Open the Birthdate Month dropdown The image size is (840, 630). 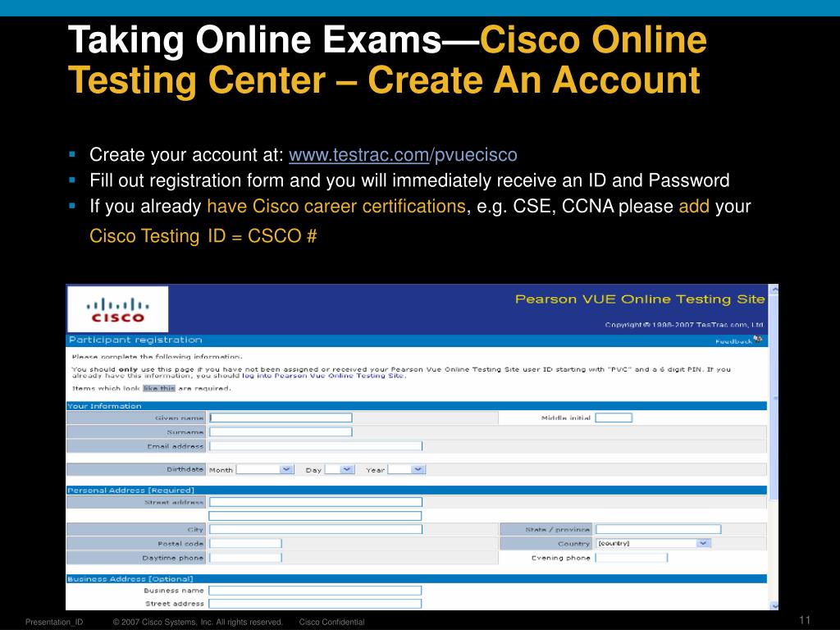coord(265,469)
